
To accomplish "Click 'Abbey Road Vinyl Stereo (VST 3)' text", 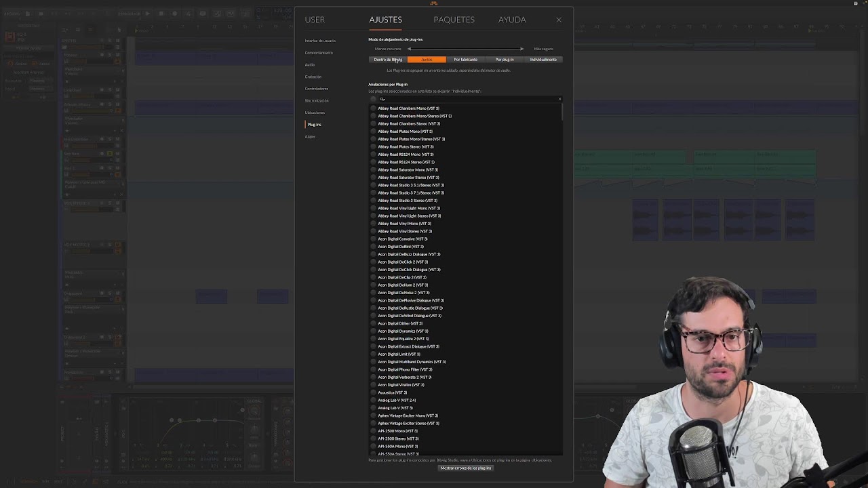I will click(405, 231).
